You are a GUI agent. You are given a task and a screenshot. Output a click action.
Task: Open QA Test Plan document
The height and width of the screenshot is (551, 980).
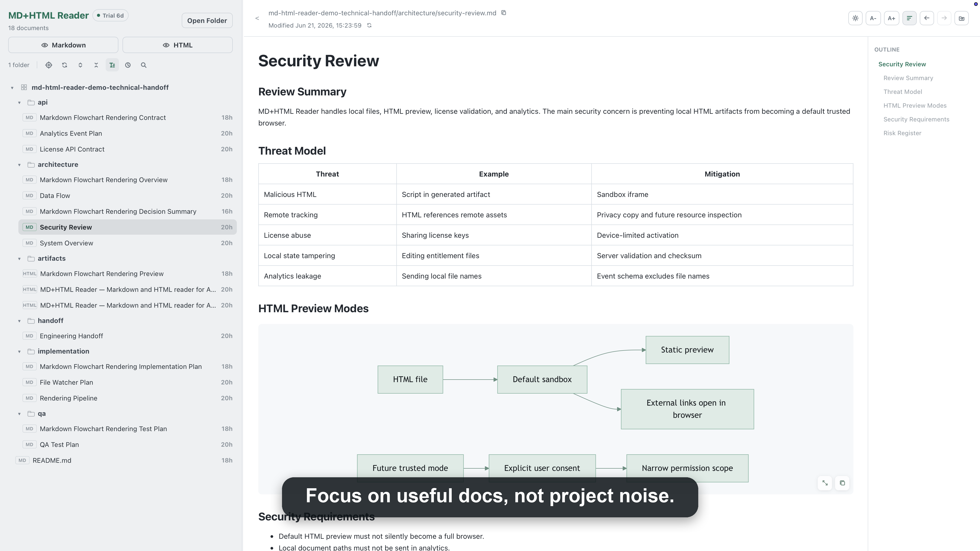[x=127, y=445]
